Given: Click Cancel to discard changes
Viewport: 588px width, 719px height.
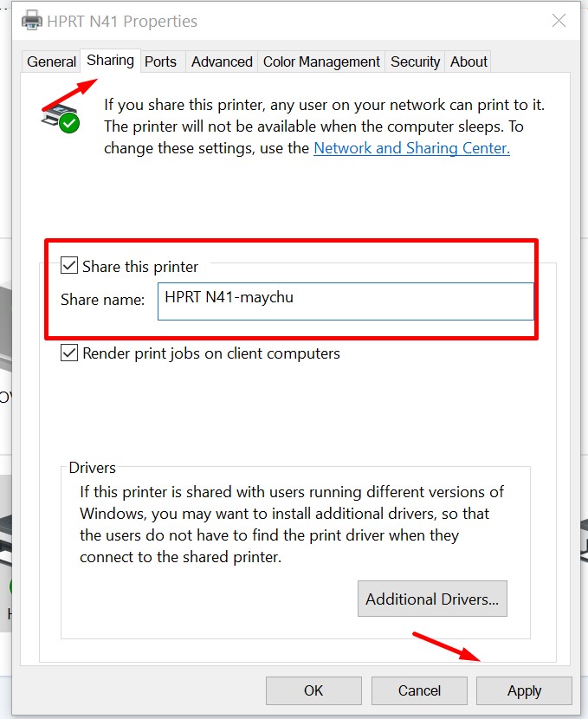Looking at the screenshot, I should coord(419,690).
